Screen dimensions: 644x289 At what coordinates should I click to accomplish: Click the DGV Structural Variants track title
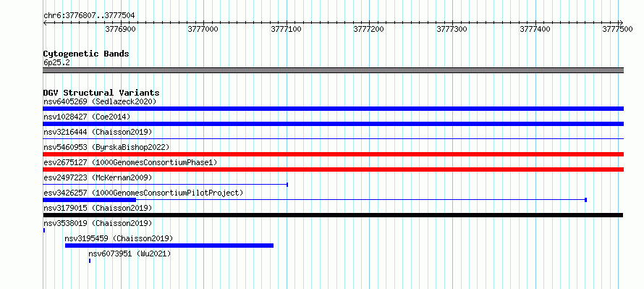(101, 93)
